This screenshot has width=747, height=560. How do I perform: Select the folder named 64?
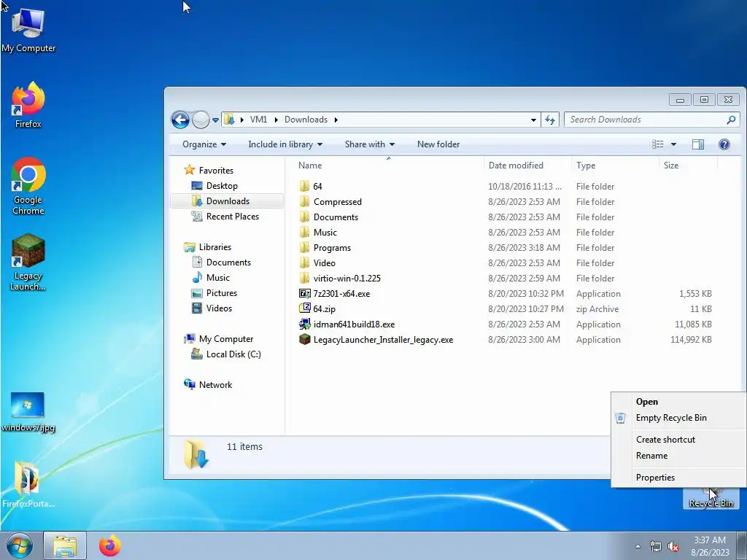tap(311, 186)
